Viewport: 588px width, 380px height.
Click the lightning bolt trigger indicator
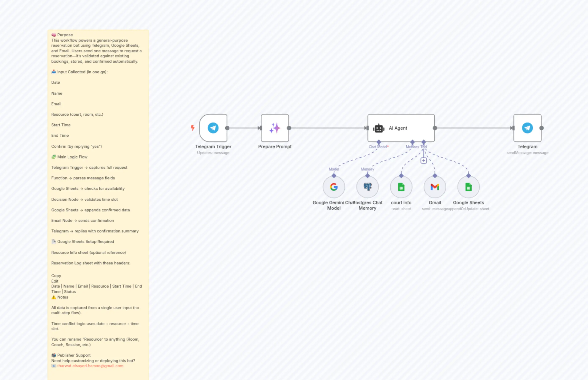(193, 128)
